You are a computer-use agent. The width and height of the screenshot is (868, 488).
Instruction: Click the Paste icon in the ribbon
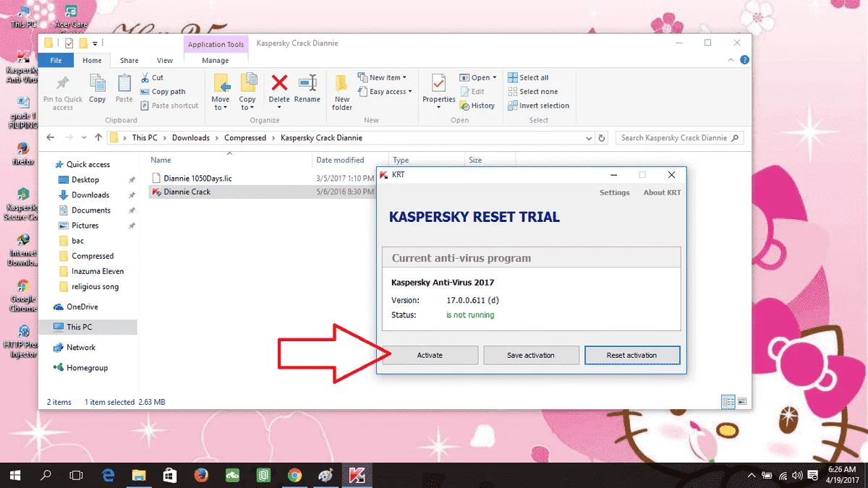124,84
